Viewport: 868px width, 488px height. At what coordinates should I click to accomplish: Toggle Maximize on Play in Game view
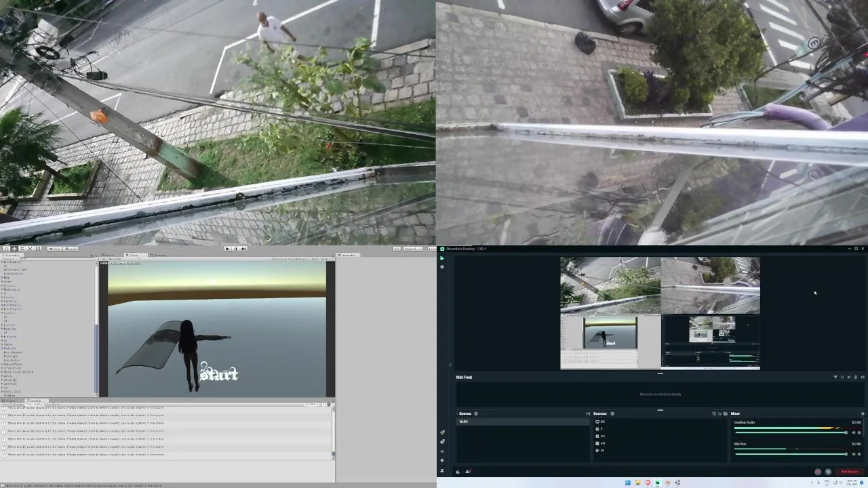(283, 259)
